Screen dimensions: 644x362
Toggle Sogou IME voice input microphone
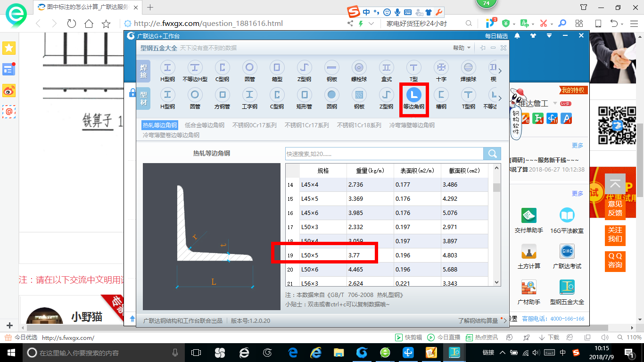(x=397, y=12)
